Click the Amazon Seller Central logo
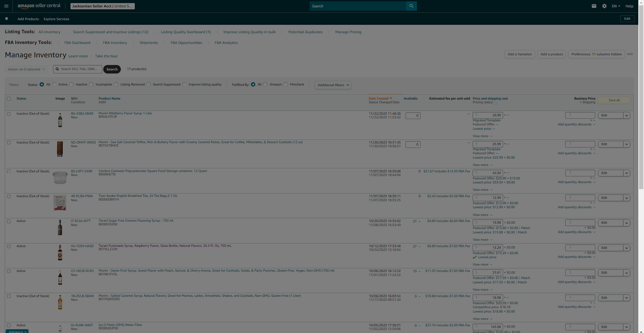644x333 pixels. coord(39,6)
